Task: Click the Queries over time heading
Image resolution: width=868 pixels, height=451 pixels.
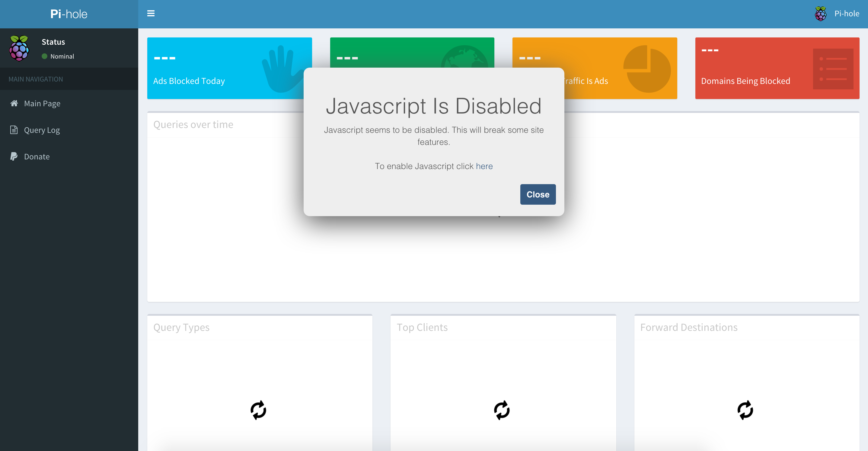Action: click(193, 124)
